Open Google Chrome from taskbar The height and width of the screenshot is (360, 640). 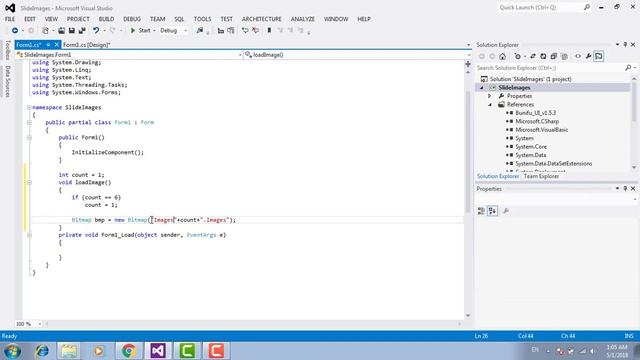(x=129, y=351)
